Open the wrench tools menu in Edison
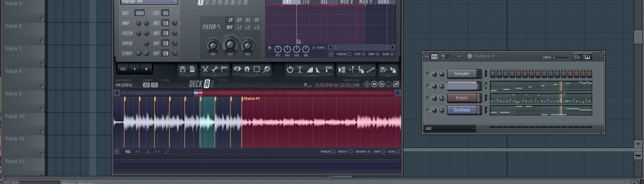This screenshot has height=184, width=644. pyautogui.click(x=215, y=69)
